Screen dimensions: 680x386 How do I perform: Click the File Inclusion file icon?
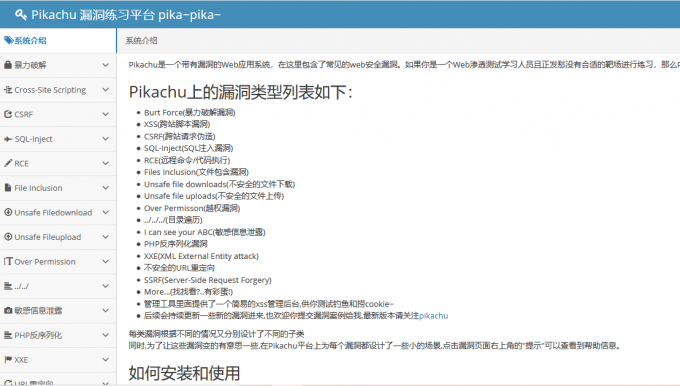8,188
